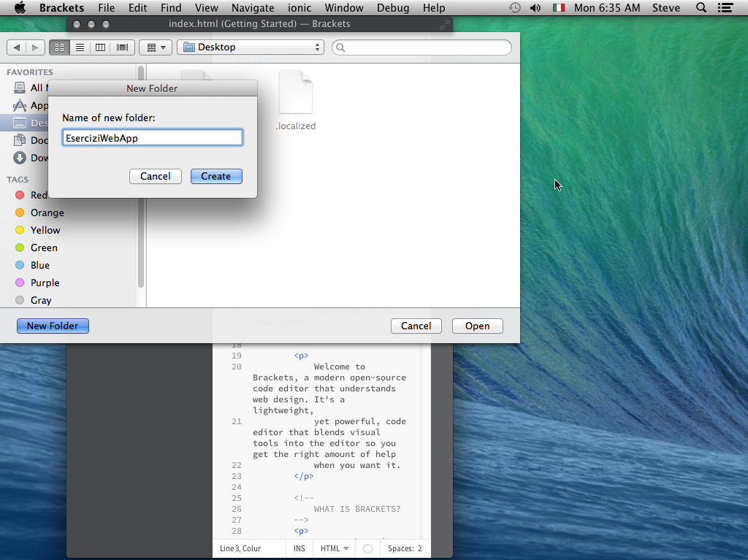Select the .localized file icon
The image size is (748, 560).
pyautogui.click(x=296, y=93)
